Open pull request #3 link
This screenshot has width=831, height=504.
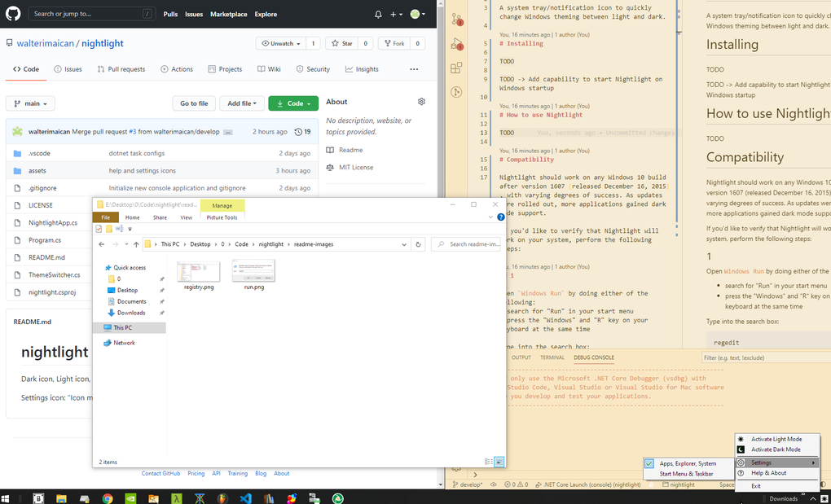[x=133, y=132]
